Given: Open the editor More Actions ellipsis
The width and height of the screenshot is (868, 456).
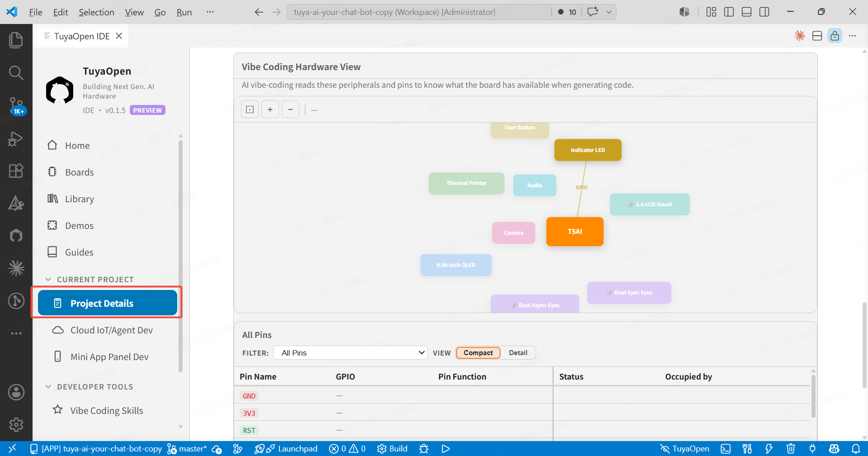Looking at the screenshot, I should [x=852, y=36].
